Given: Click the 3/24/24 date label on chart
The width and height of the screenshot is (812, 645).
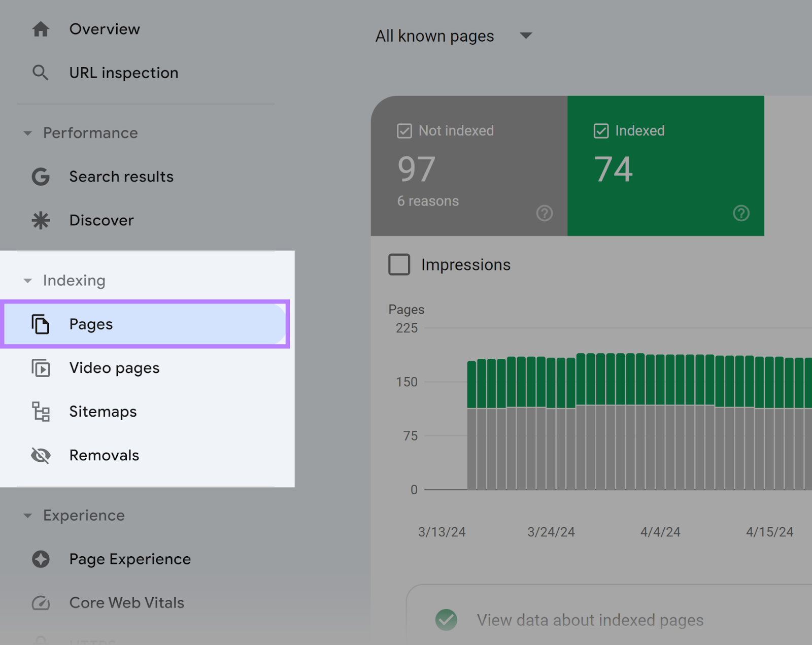Looking at the screenshot, I should (551, 532).
